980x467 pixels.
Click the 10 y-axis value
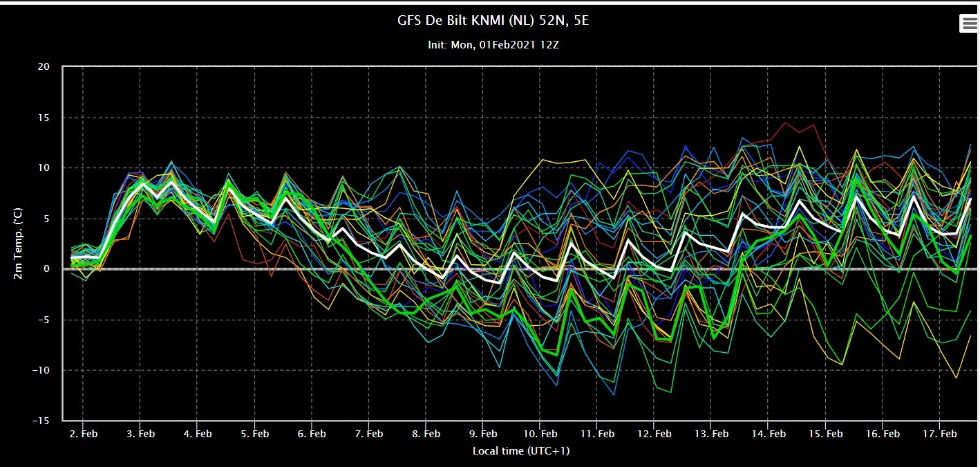(x=44, y=168)
